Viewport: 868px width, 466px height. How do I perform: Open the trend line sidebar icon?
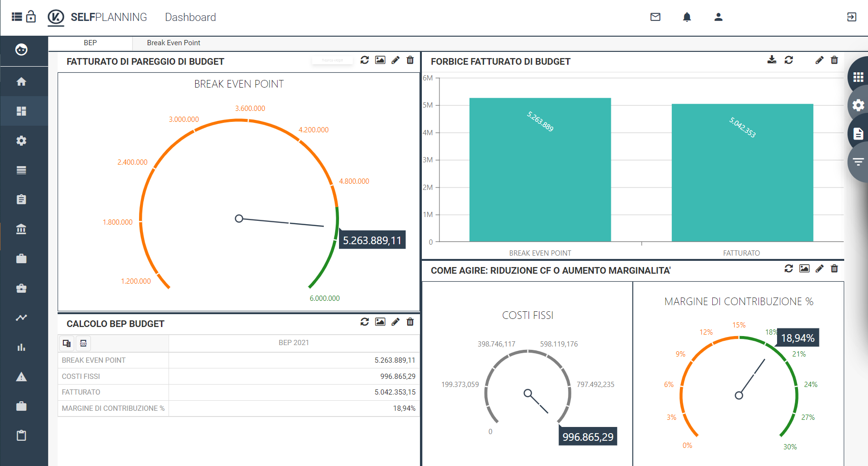(x=21, y=317)
